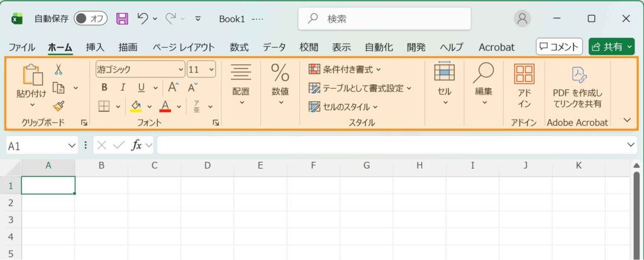The width and height of the screenshot is (644, 260).
Task: Open the phonetic guide dropdown arrow
Action: point(210,106)
